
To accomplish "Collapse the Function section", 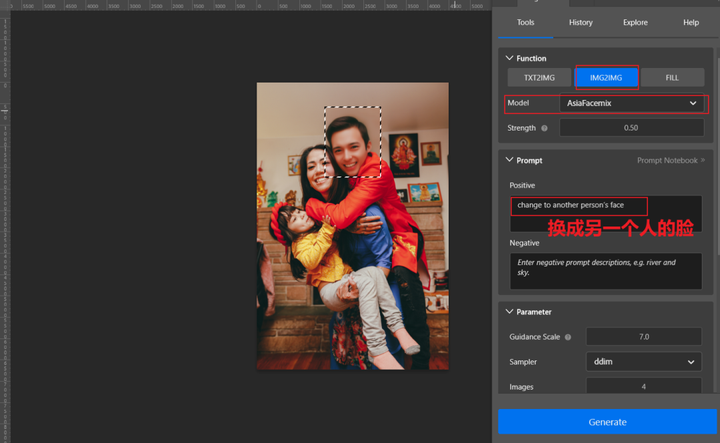I will tap(509, 58).
